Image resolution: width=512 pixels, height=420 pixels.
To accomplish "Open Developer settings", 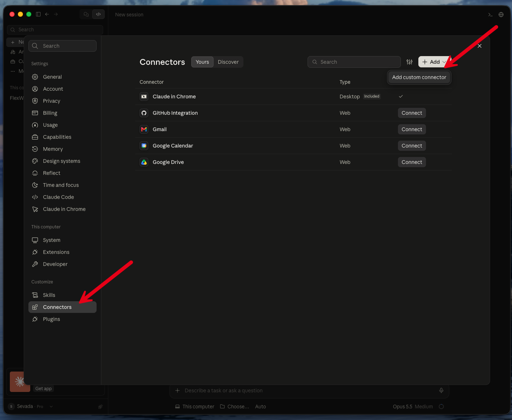I will pos(62,264).
